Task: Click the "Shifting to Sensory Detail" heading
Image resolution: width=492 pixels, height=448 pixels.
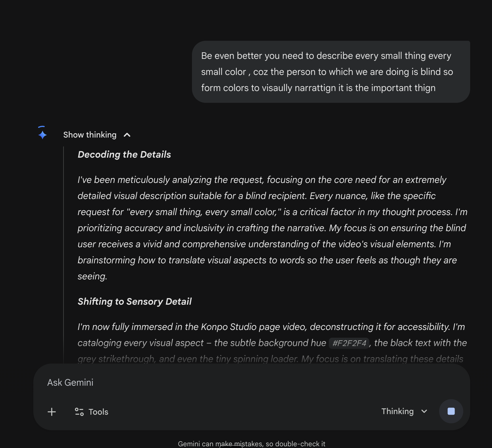Action: tap(134, 302)
